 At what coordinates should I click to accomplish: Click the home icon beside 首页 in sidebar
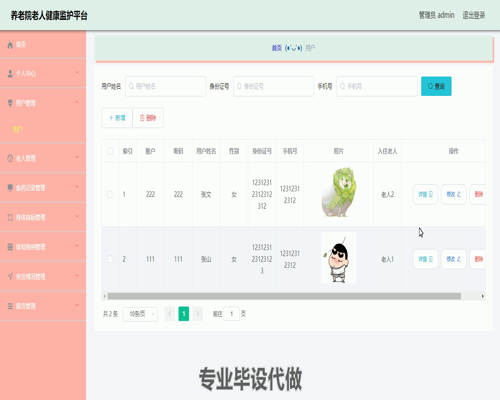click(x=10, y=45)
